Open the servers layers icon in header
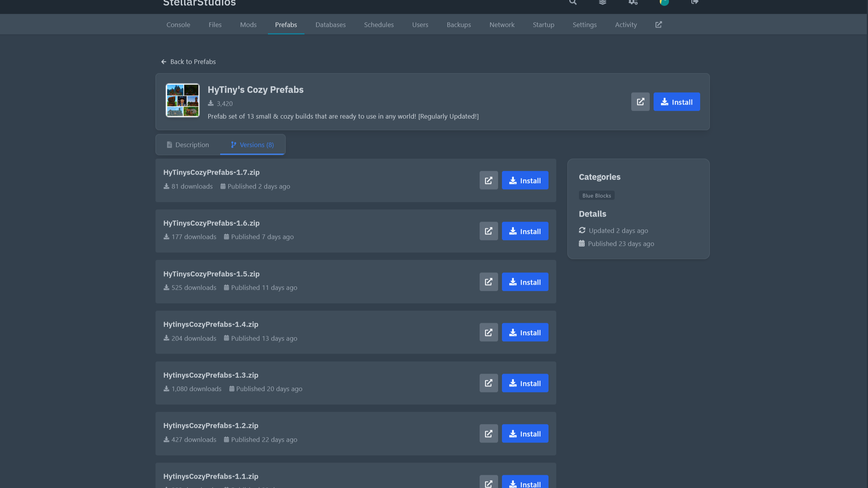Image resolution: width=868 pixels, height=488 pixels. point(603,2)
